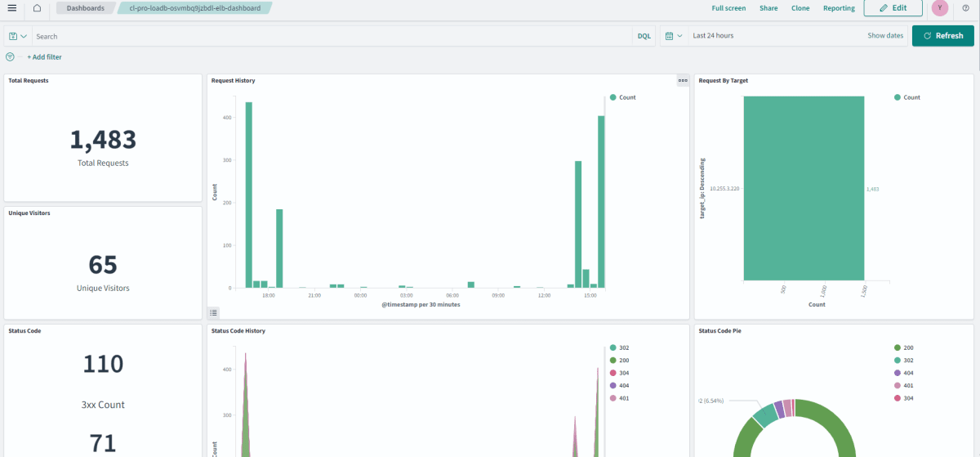Clone this dashboard
Image resolution: width=980 pixels, height=457 pixels.
(800, 8)
